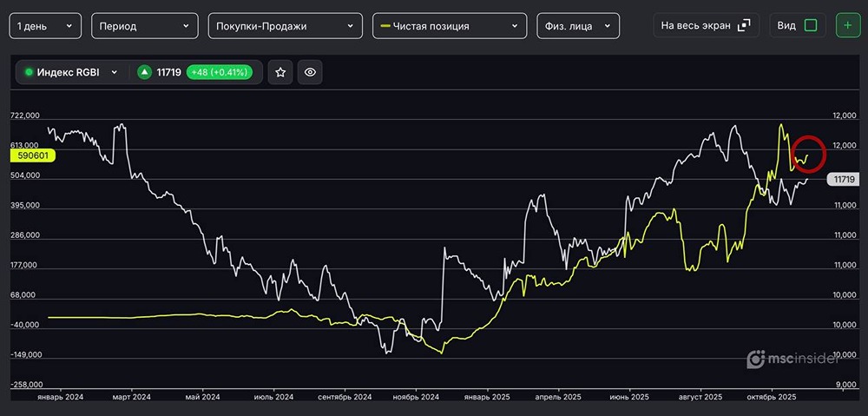
Task: Click the +48 (+0.41%) change badge
Action: [x=219, y=73]
